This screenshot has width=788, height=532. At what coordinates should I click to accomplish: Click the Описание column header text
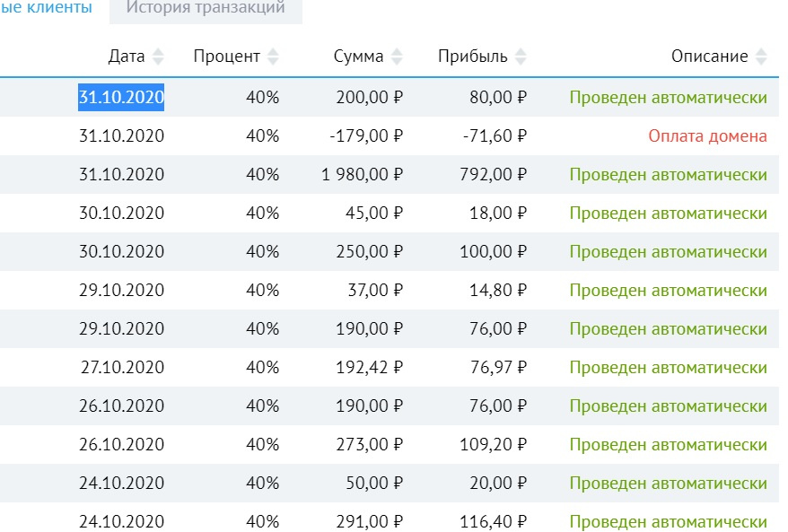coord(709,57)
